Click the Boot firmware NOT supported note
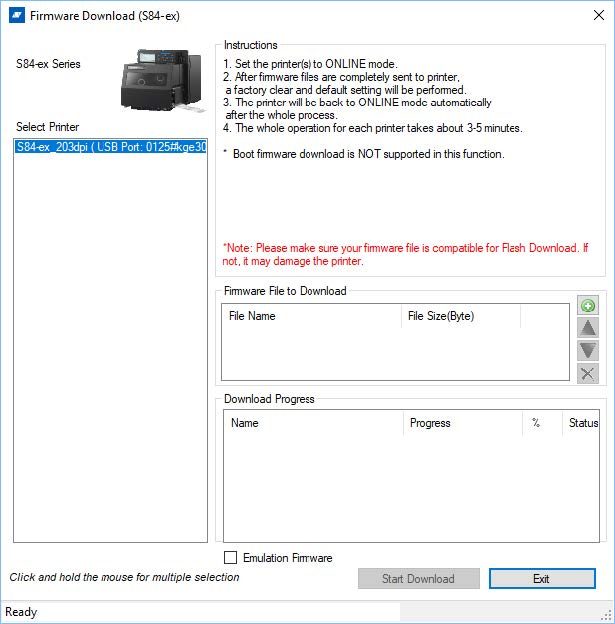Screen dimensions: 615x624 [x=364, y=154]
